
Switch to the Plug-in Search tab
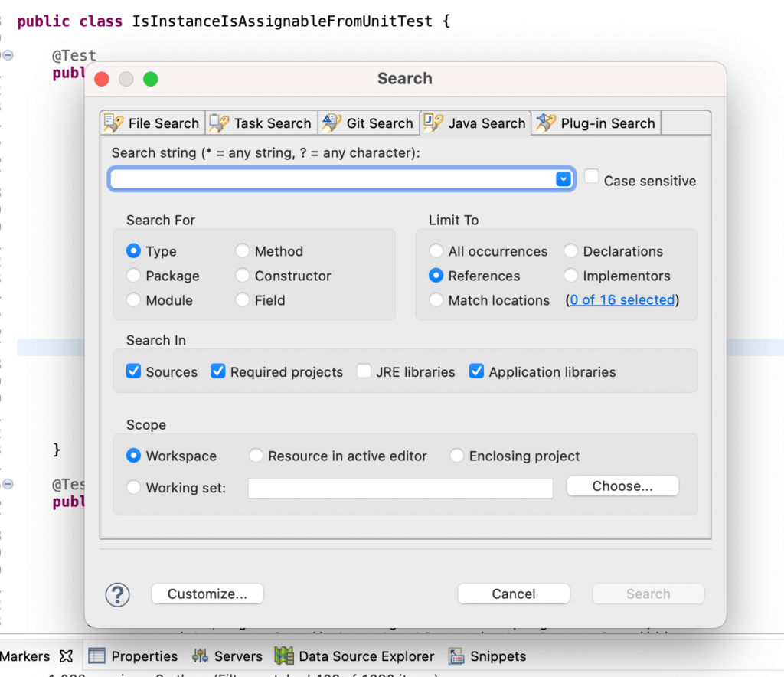pyautogui.click(x=596, y=123)
